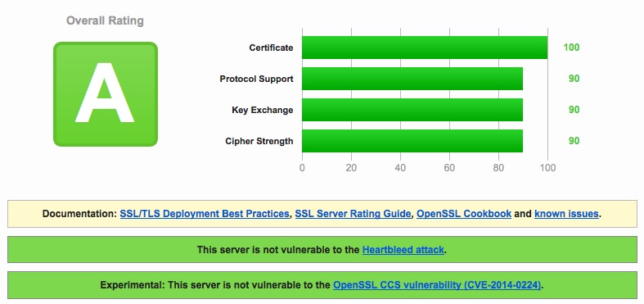This screenshot has width=644, height=304.
Task: Click the Certificate score bar
Action: [425, 48]
